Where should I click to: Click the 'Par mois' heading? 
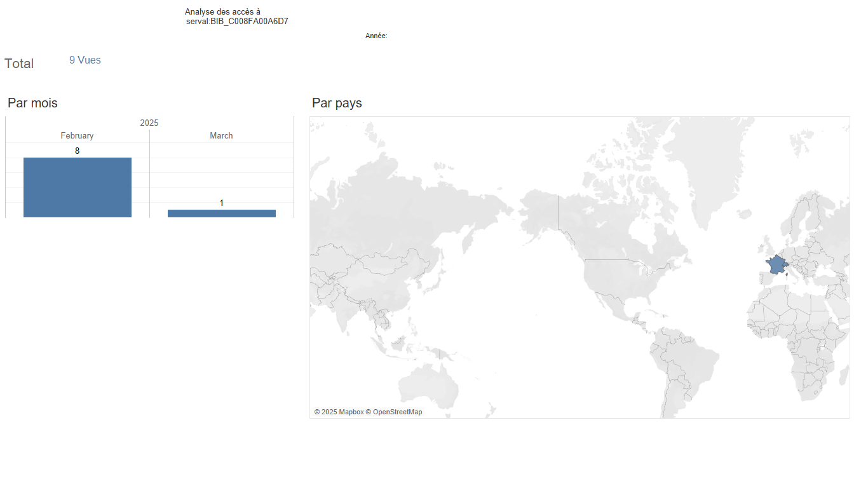(32, 103)
